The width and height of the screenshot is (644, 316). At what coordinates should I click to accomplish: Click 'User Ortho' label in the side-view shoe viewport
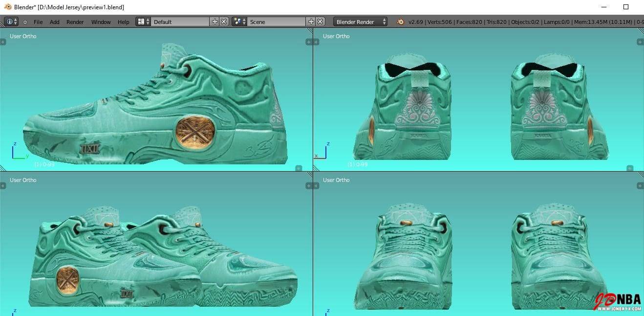pos(23,36)
